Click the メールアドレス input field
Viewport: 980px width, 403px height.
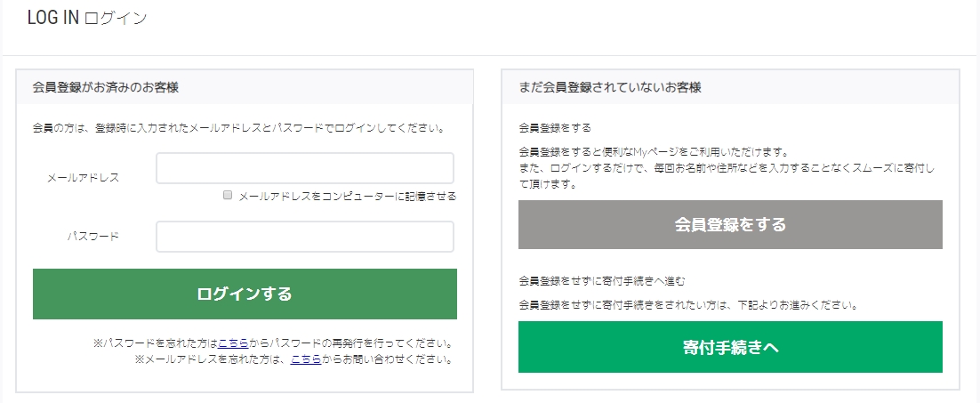(304, 168)
